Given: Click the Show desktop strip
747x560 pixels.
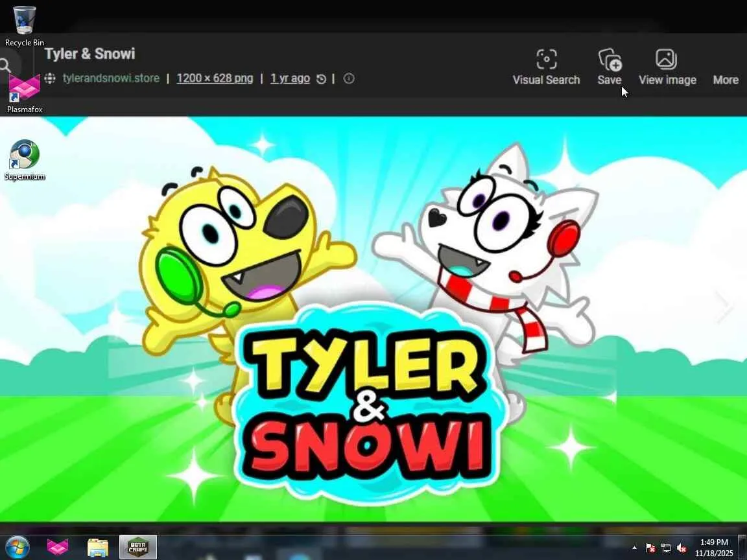Looking at the screenshot, I should [742, 547].
